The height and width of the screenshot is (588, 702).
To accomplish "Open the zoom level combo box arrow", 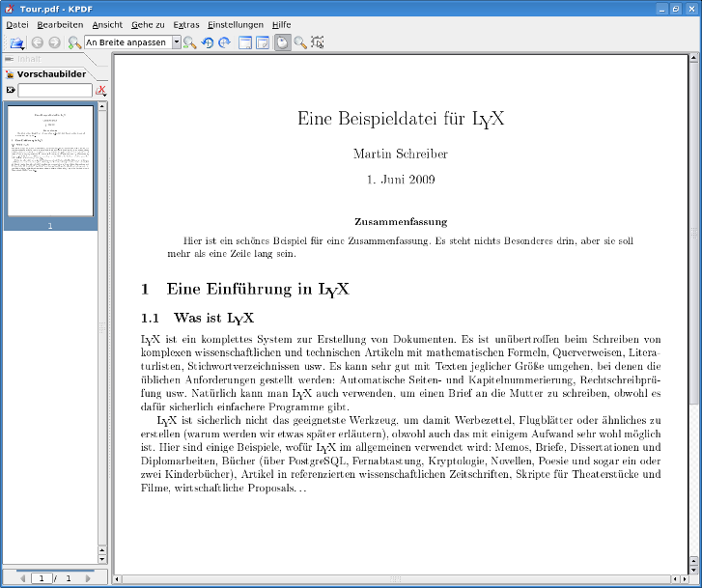I will point(177,42).
